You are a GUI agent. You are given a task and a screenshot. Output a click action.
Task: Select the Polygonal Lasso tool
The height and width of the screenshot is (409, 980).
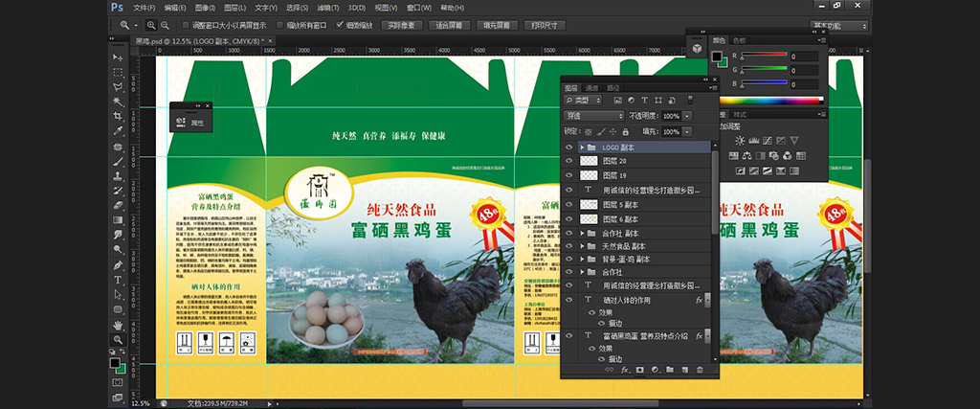coord(118,87)
